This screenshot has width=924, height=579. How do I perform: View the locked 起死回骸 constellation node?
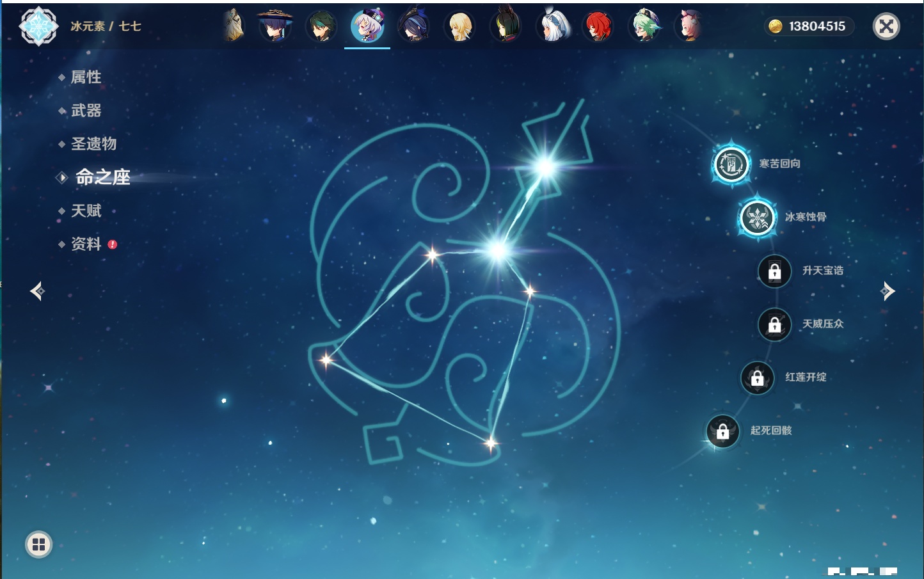[722, 431]
